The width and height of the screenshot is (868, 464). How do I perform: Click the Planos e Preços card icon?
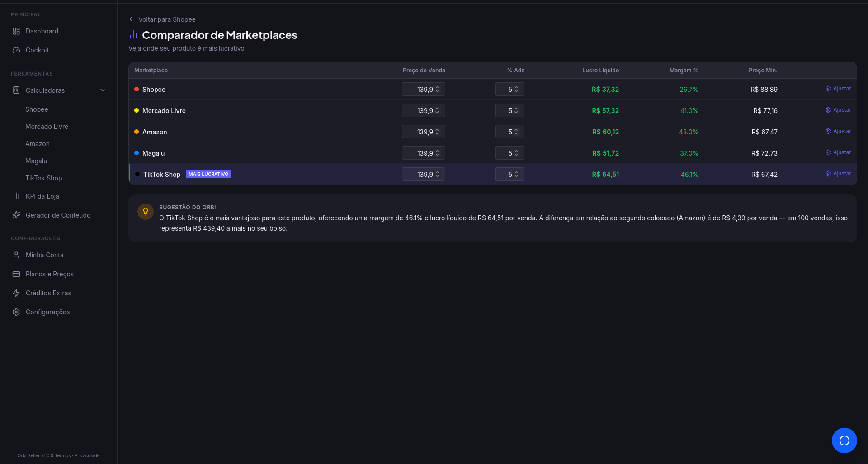[16, 274]
